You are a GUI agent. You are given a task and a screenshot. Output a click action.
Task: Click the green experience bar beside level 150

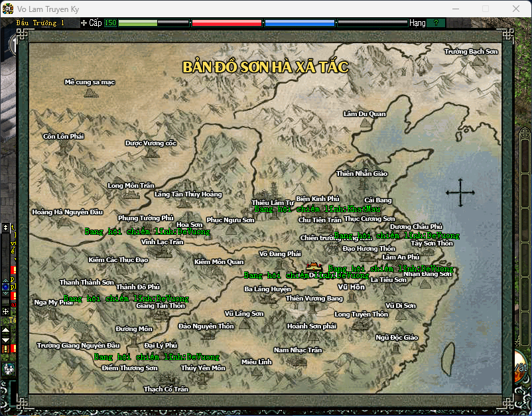click(153, 23)
